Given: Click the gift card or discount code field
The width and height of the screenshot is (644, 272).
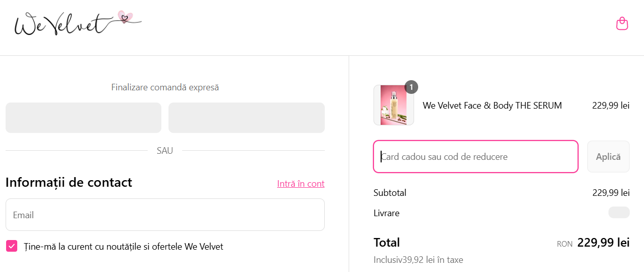Looking at the screenshot, I should coord(476,157).
